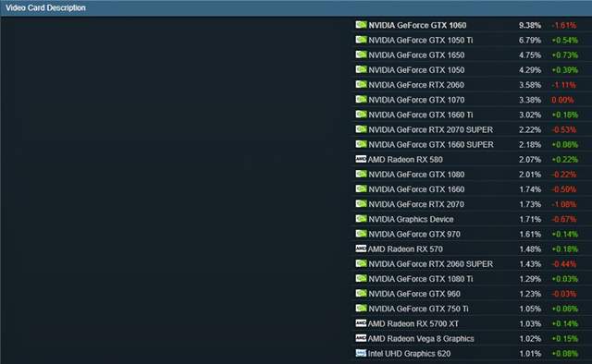Click Intel logo beside UHD Graphics 620
Viewport: 592px width, 364px height.
tap(361, 354)
